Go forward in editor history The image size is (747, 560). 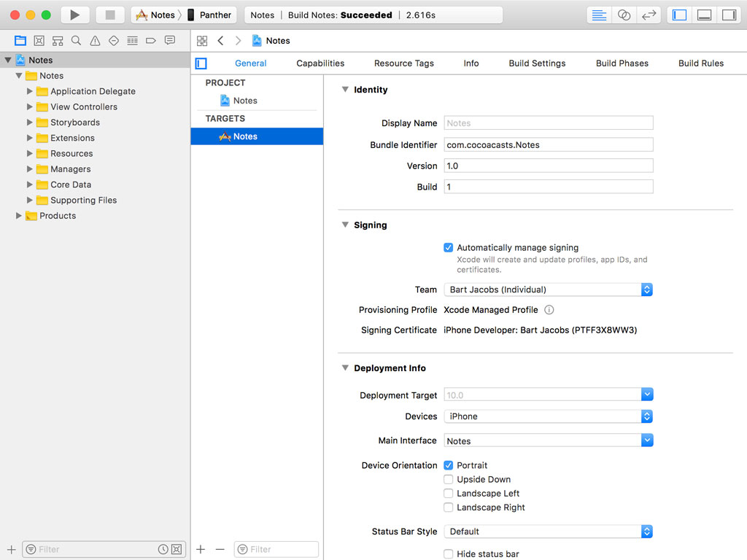pyautogui.click(x=239, y=41)
